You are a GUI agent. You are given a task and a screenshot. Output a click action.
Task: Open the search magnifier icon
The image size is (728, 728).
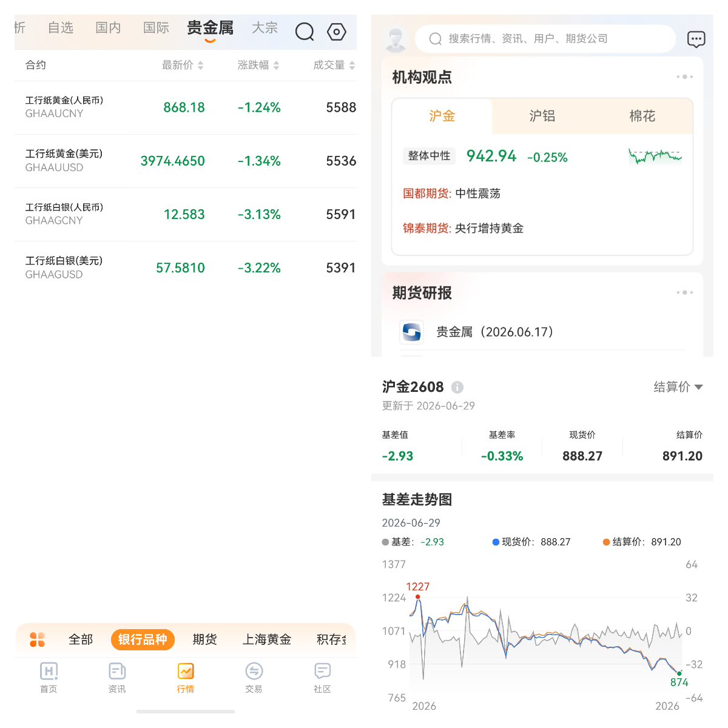(x=305, y=32)
